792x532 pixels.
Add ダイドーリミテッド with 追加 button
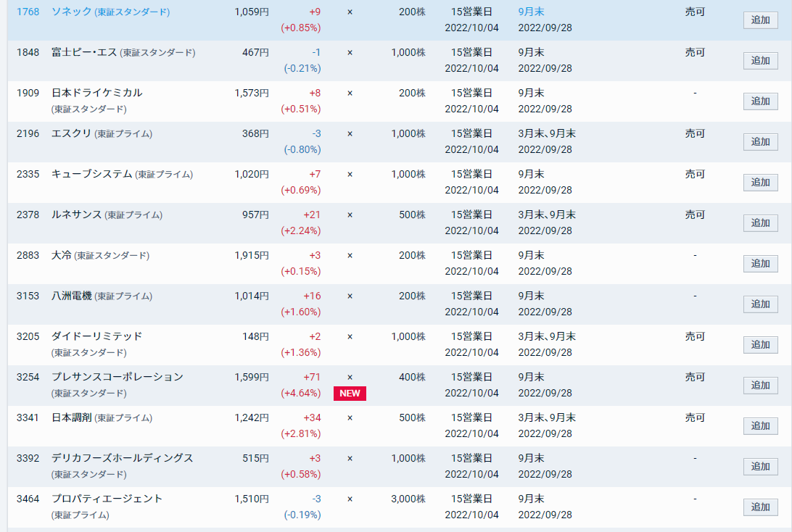coord(760,345)
